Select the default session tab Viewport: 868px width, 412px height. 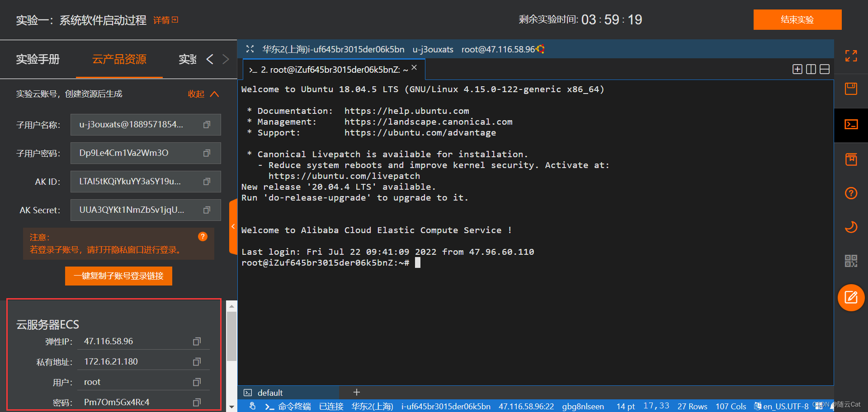288,393
